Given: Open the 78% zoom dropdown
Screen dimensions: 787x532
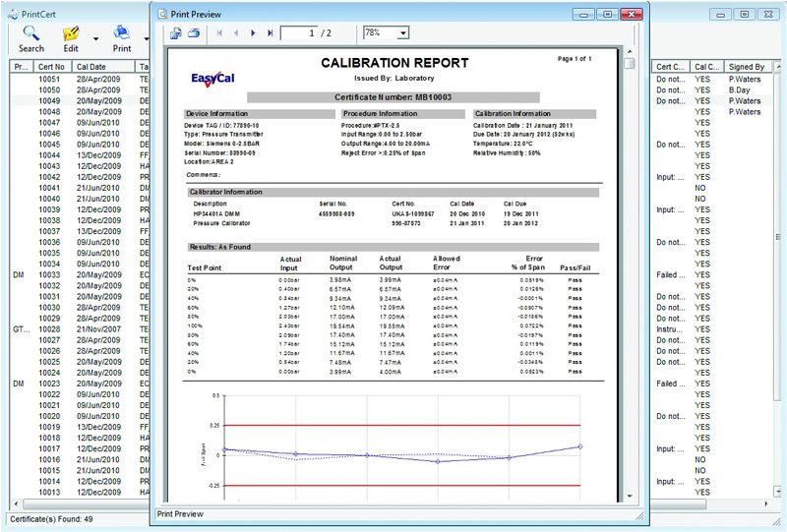Looking at the screenshot, I should point(402,33).
